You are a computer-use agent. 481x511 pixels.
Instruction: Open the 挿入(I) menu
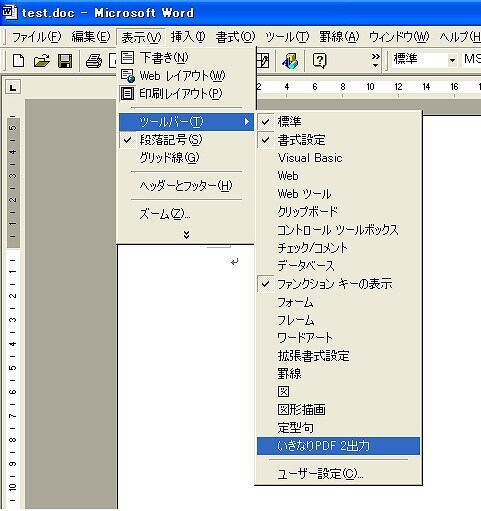[188, 37]
